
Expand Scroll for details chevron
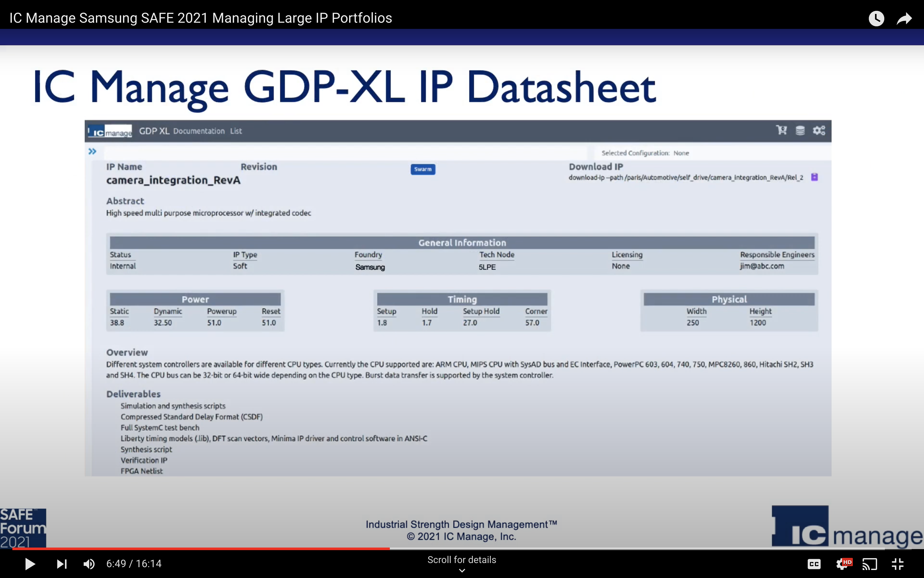(462, 570)
